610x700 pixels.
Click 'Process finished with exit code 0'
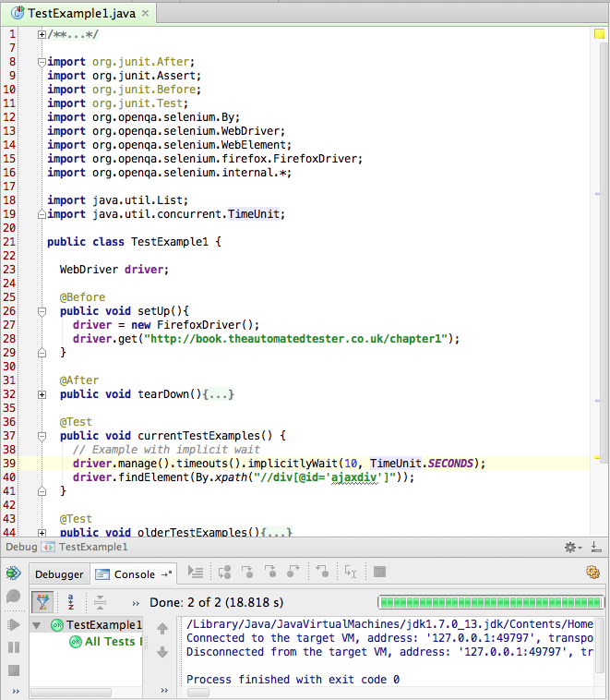(x=293, y=680)
